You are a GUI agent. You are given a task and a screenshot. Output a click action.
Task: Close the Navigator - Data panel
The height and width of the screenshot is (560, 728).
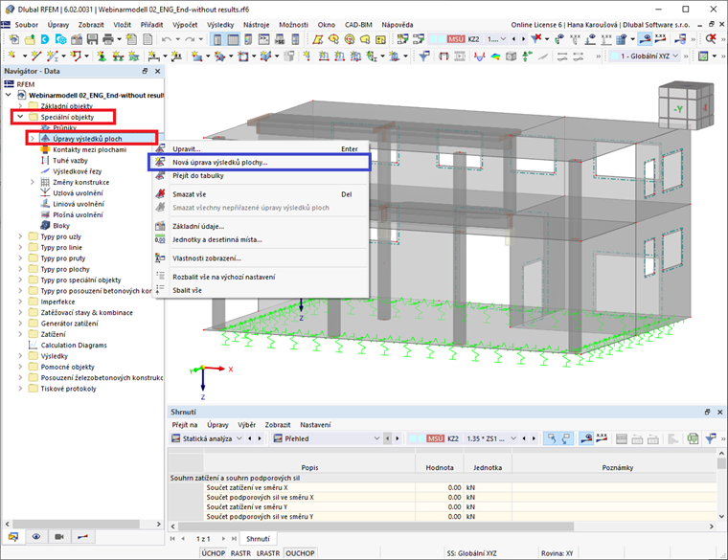[157, 71]
